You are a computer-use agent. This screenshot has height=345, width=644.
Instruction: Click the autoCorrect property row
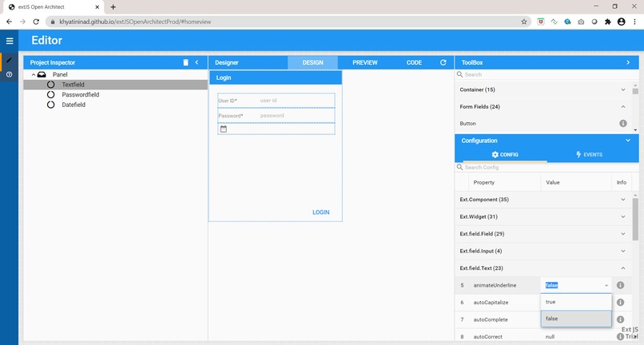pyautogui.click(x=543, y=336)
